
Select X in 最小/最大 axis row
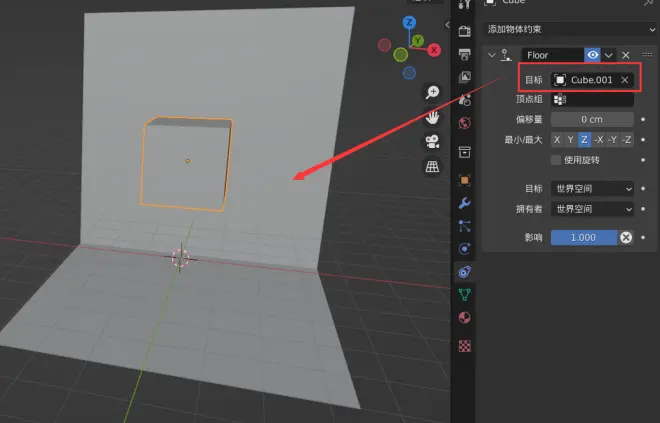click(557, 140)
